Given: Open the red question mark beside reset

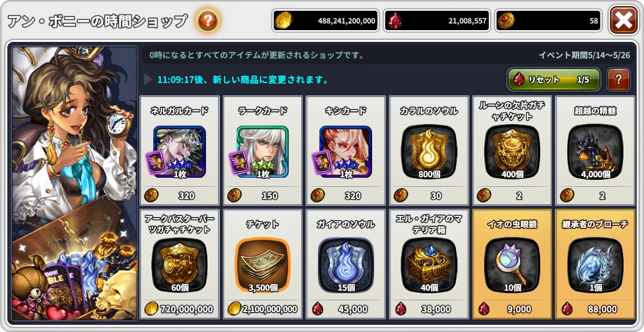Looking at the screenshot, I should click(618, 80).
